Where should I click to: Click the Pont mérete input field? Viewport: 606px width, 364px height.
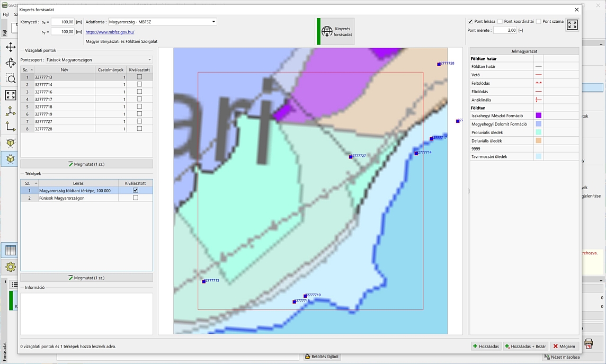[x=504, y=30]
